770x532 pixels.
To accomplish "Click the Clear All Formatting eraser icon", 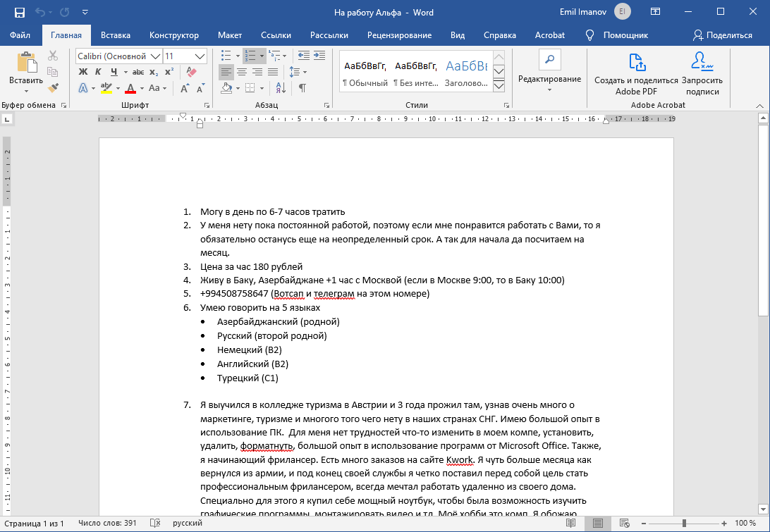I will point(191,72).
